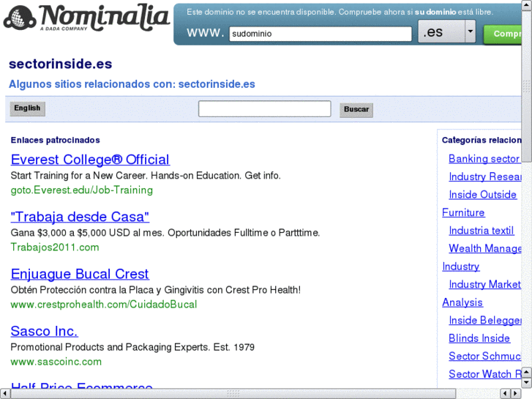
Task: Click the green Comprobar button
Action: tap(503, 34)
